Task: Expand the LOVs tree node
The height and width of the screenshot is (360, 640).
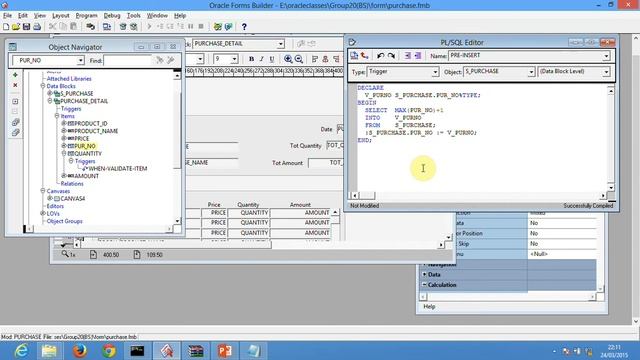Action: [42, 213]
